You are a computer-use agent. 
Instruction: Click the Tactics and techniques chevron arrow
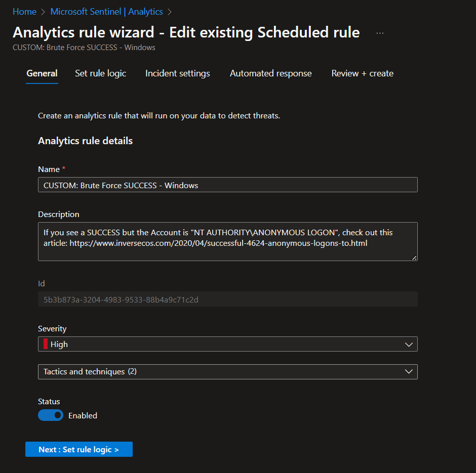pyautogui.click(x=409, y=372)
